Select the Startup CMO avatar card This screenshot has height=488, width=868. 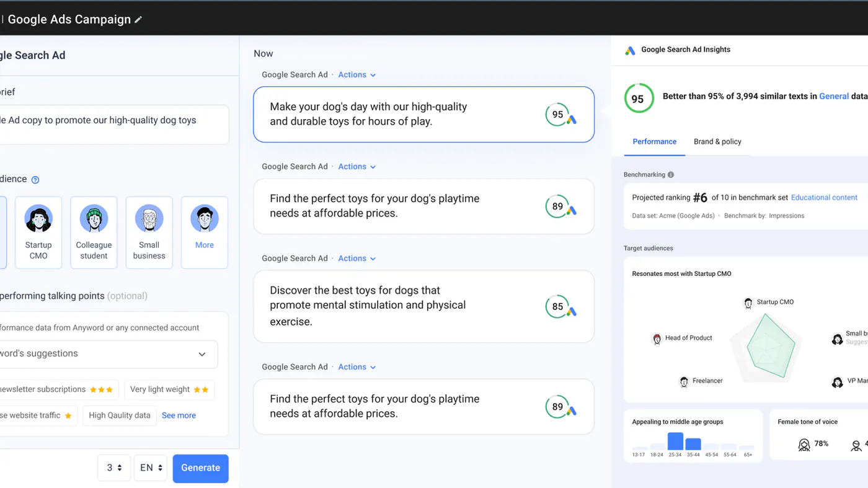tap(38, 233)
